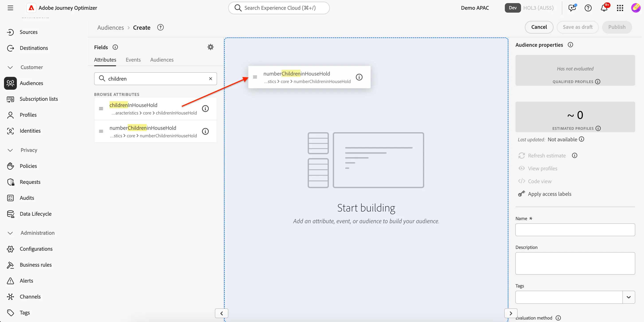Open the app switcher grid

pyautogui.click(x=620, y=8)
